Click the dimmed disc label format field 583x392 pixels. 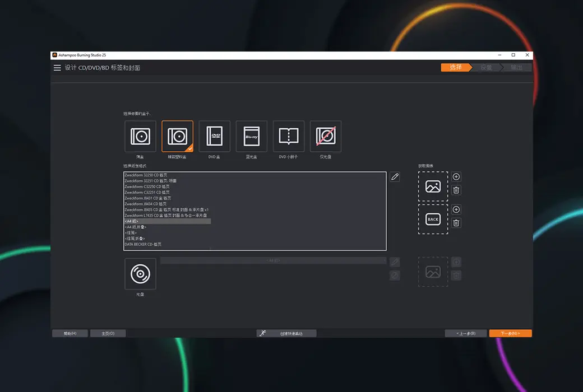(x=274, y=260)
